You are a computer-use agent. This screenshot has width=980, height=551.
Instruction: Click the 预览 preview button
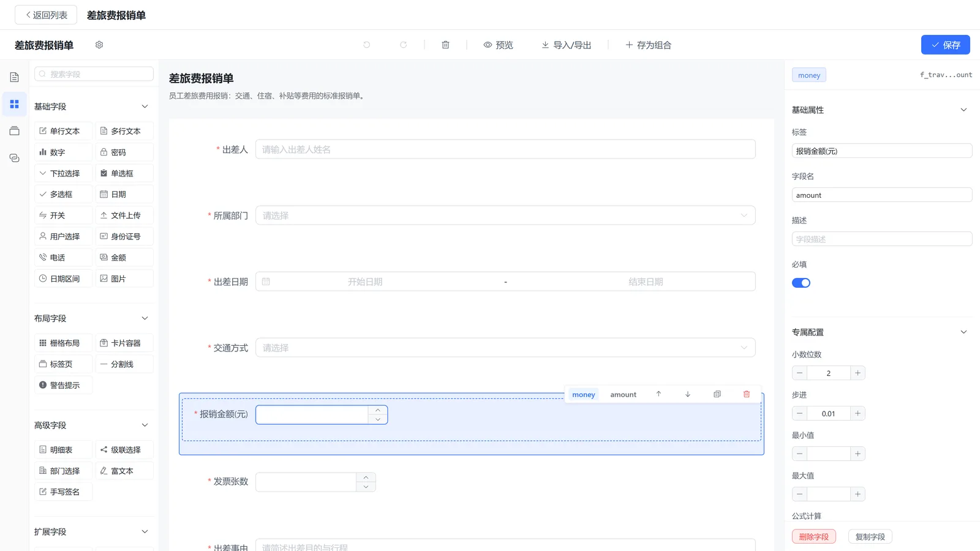tap(498, 45)
